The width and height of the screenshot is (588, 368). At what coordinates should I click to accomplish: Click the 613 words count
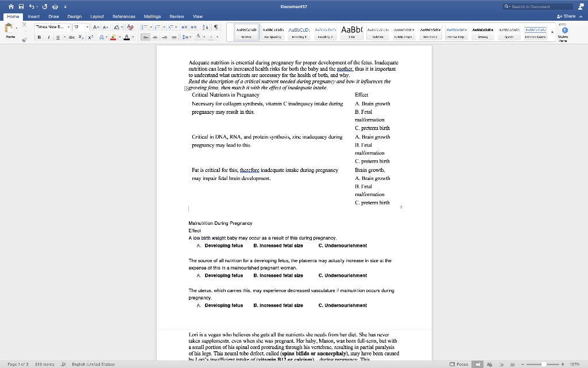[44, 364]
